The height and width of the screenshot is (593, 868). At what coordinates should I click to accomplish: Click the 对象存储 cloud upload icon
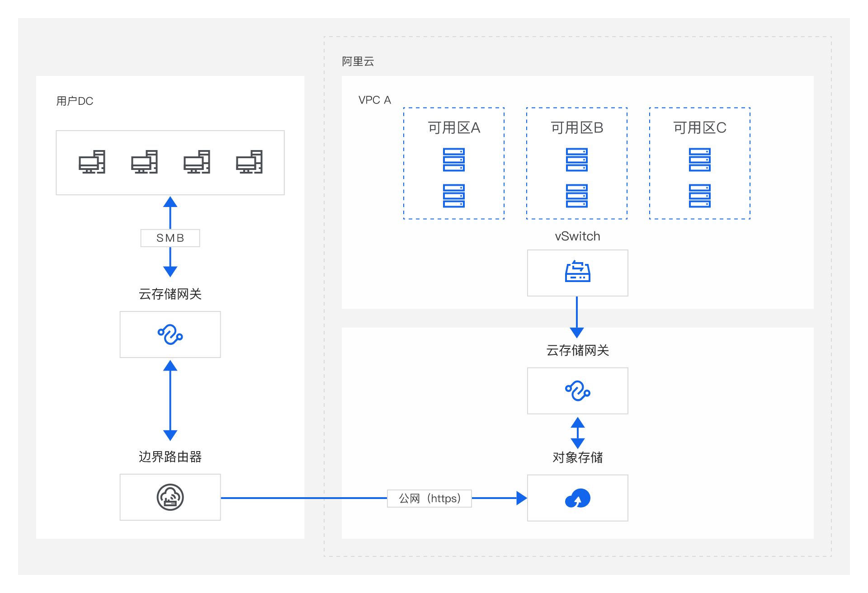pos(577,498)
